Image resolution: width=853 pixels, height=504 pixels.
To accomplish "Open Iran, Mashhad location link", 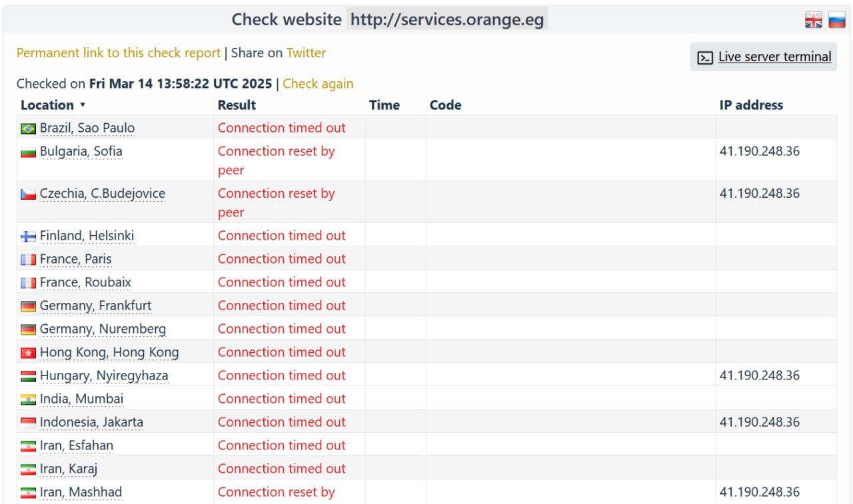I will click(x=81, y=492).
